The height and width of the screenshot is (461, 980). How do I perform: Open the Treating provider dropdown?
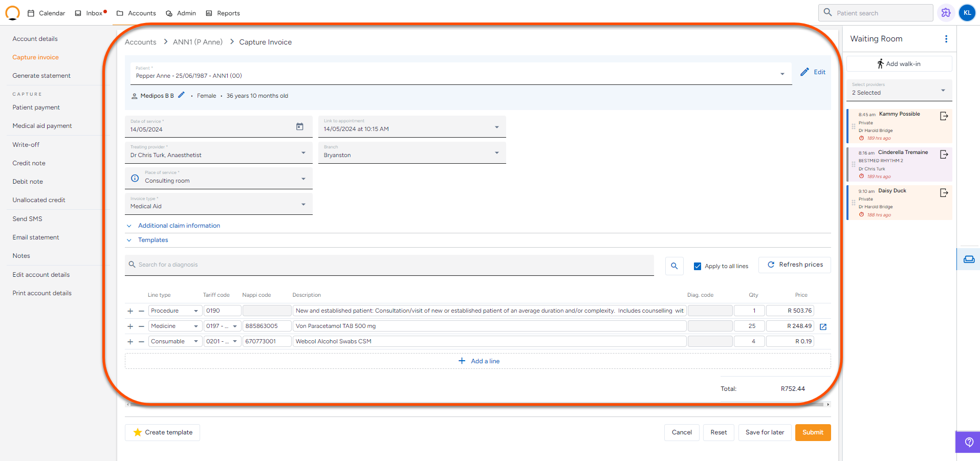[303, 152]
